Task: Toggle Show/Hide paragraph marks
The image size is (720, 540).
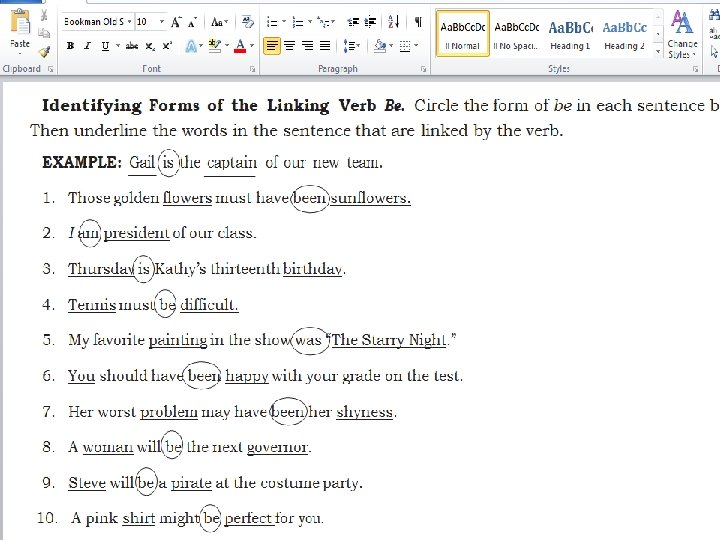Action: pyautogui.click(x=418, y=22)
